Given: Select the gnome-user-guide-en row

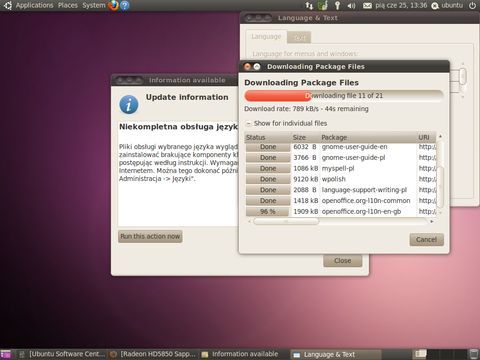Looking at the screenshot, I should pyautogui.click(x=341, y=147).
